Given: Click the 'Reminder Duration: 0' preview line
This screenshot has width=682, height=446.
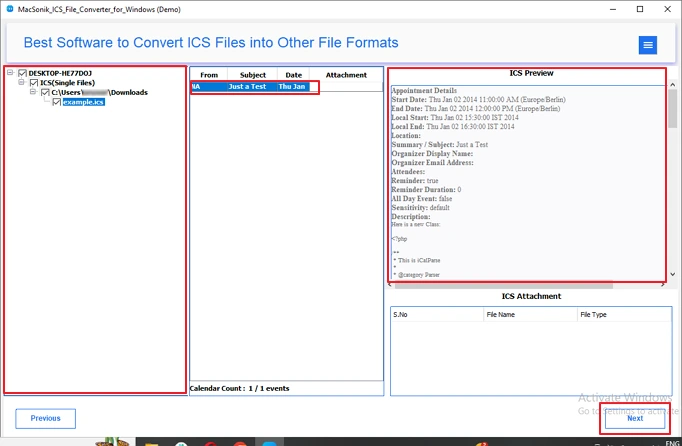Looking at the screenshot, I should [426, 190].
